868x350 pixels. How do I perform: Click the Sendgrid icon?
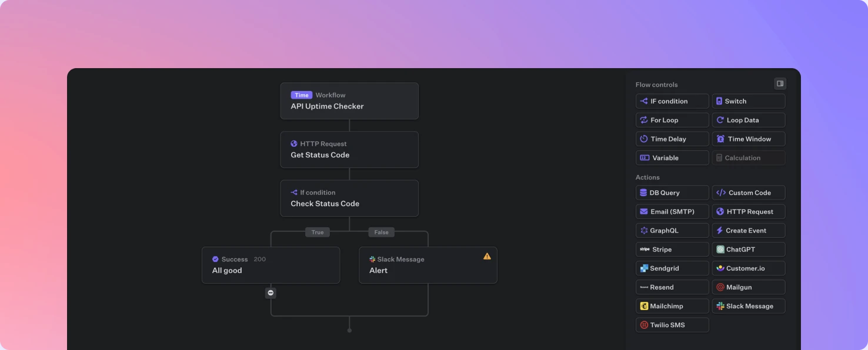(x=644, y=268)
